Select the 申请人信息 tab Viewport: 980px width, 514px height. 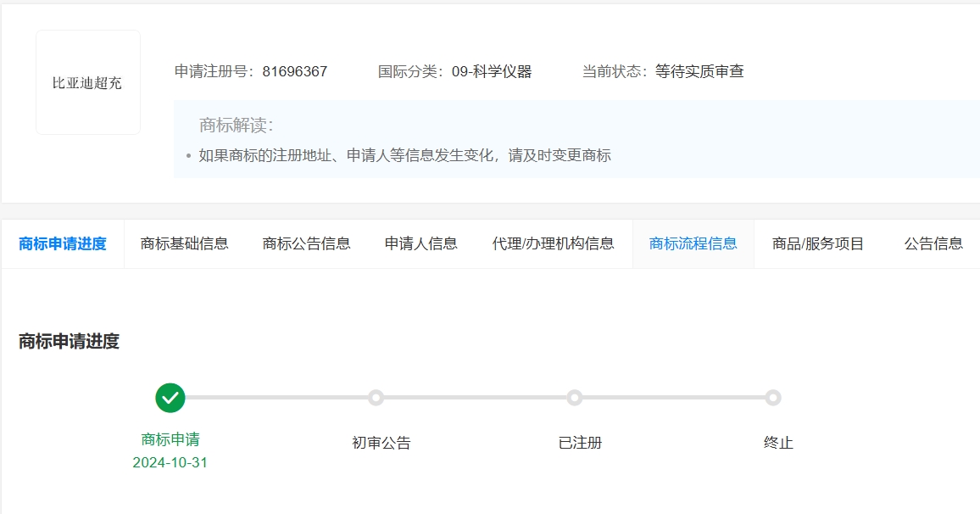[420, 244]
